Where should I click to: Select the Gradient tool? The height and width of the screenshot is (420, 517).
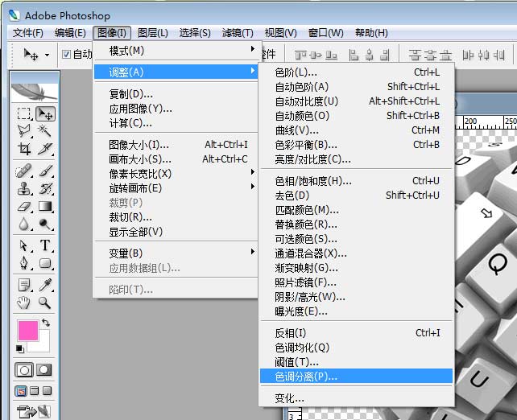pyautogui.click(x=45, y=207)
